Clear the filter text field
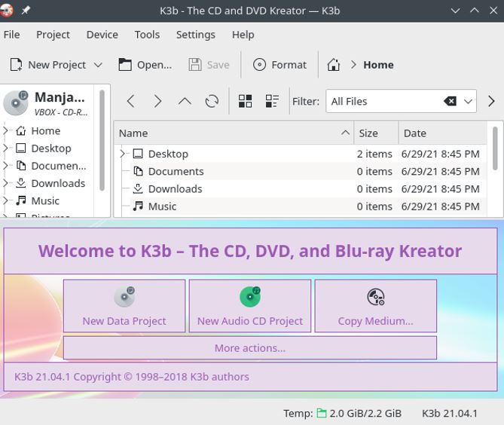 (450, 101)
